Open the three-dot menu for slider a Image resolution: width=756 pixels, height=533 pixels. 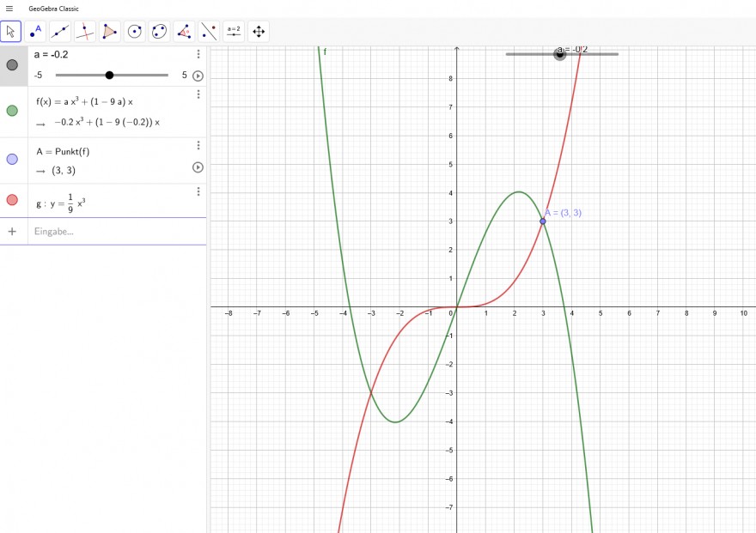pos(198,54)
